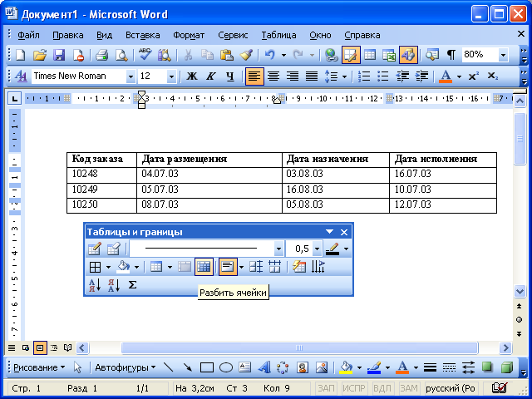This screenshot has width=532, height=399.
Task: Open the Таблица menu
Action: click(x=278, y=35)
